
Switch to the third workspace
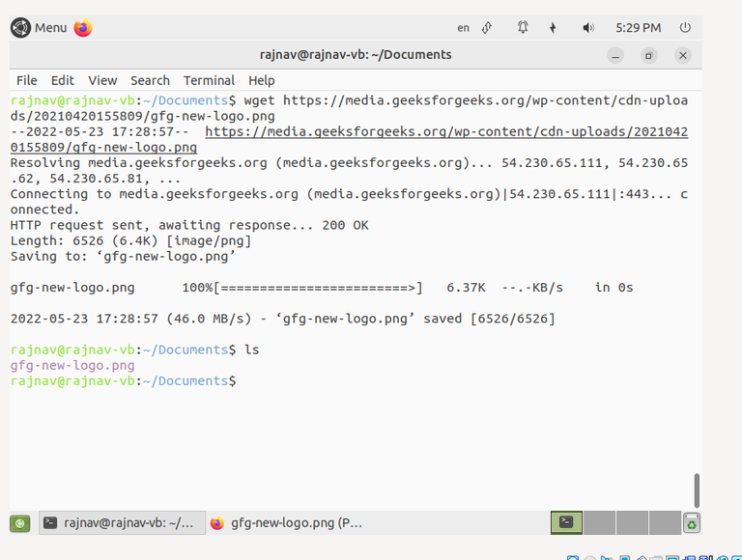click(x=632, y=522)
